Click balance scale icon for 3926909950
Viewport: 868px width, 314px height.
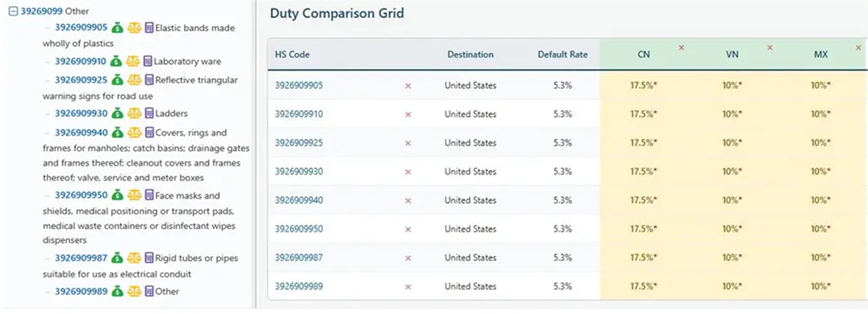(135, 195)
